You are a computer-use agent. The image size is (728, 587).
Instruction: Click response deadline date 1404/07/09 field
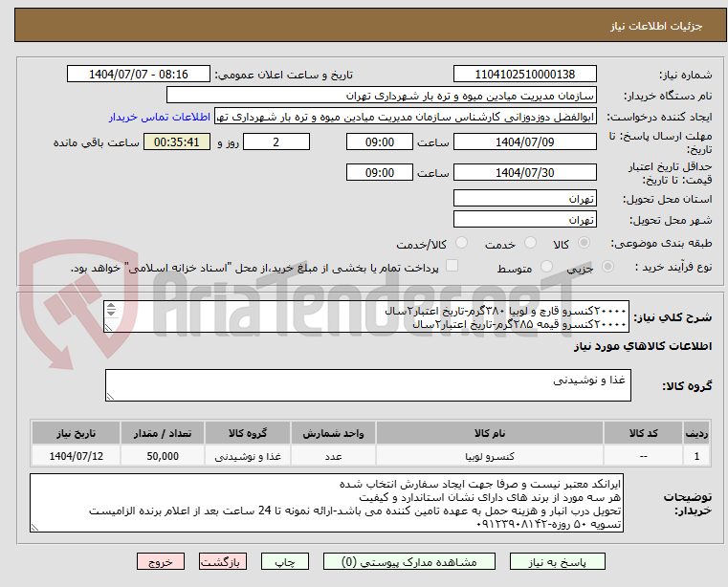[524, 142]
